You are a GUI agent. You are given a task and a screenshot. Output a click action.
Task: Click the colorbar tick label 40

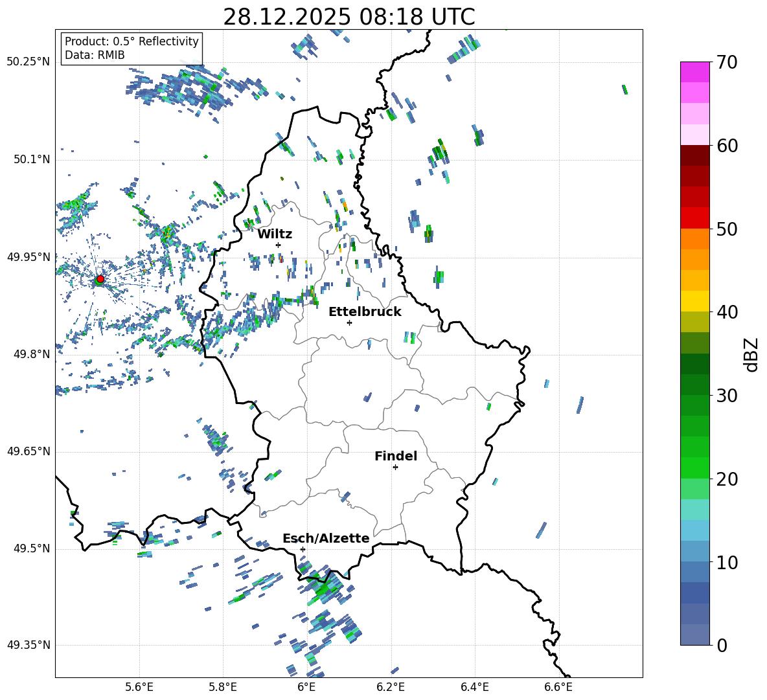point(727,312)
